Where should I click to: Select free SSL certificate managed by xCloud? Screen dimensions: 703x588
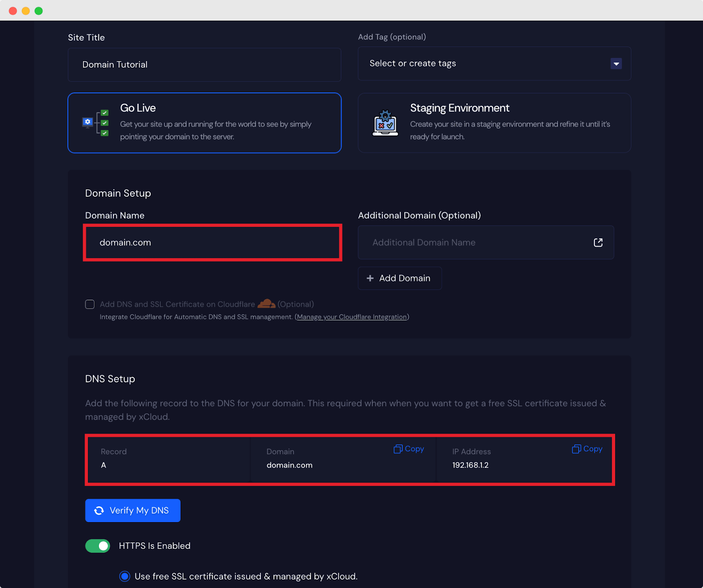click(x=124, y=576)
